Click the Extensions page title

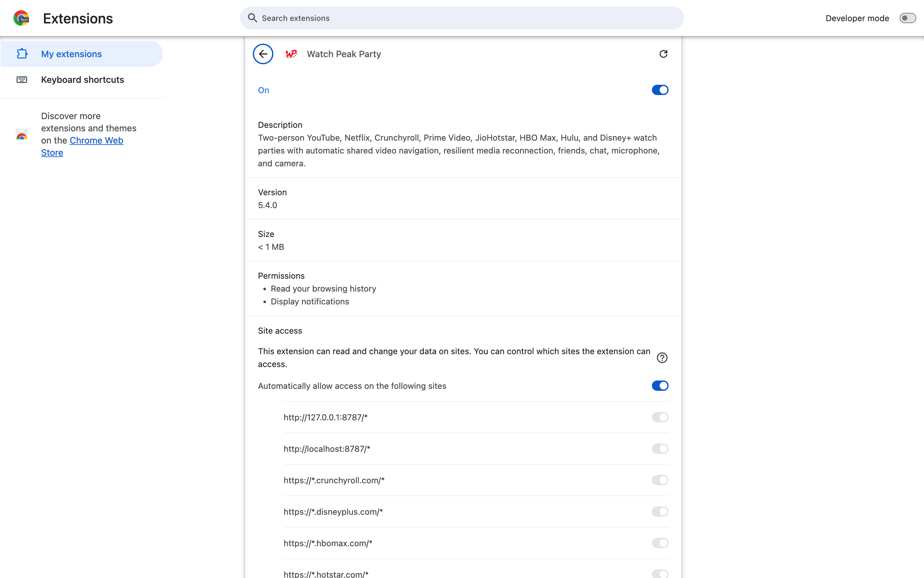[78, 18]
